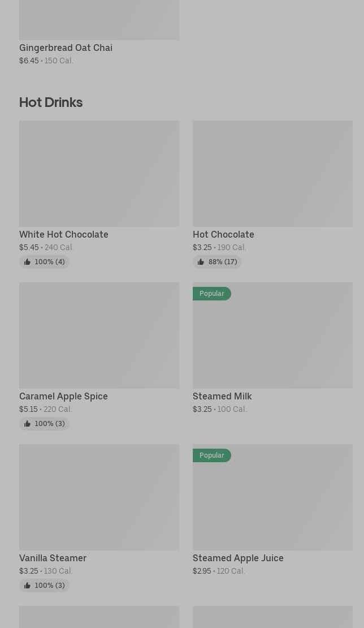
Task: Select the Caramel Apple Spice title
Action: [x=63, y=396]
